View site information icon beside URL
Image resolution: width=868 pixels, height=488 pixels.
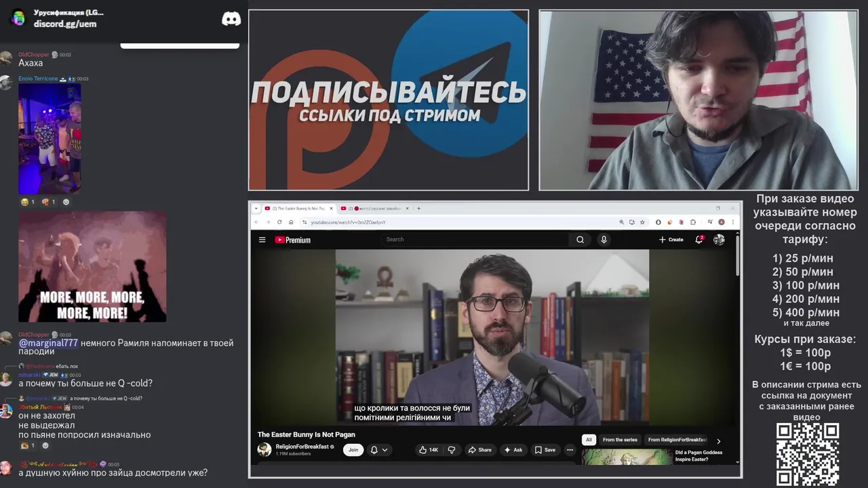coord(304,222)
